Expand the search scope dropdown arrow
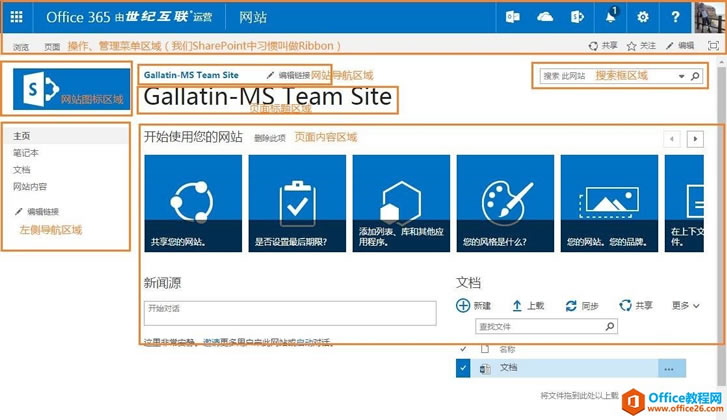Screen dimensions: 727x420 pos(682,76)
